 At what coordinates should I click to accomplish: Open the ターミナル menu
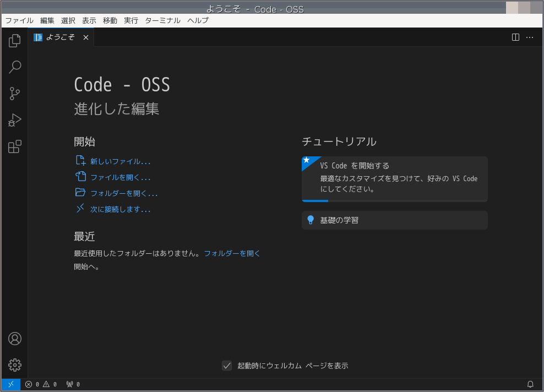coord(163,20)
